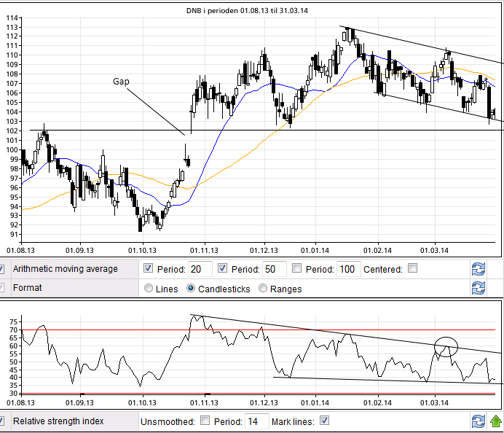Enable the 100-period moving average checkbox
The height and width of the screenshot is (433, 504).
[297, 268]
